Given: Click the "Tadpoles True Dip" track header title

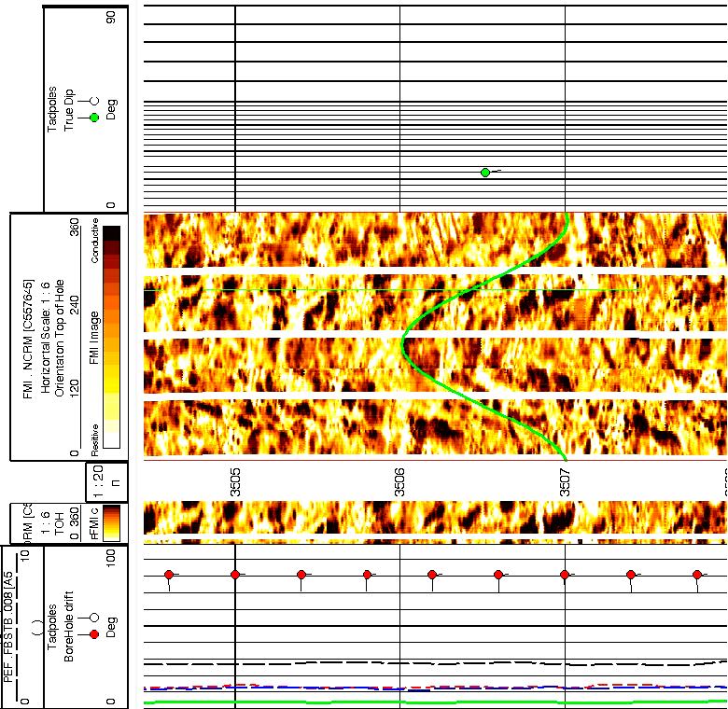Looking at the screenshot, I should tap(60, 110).
